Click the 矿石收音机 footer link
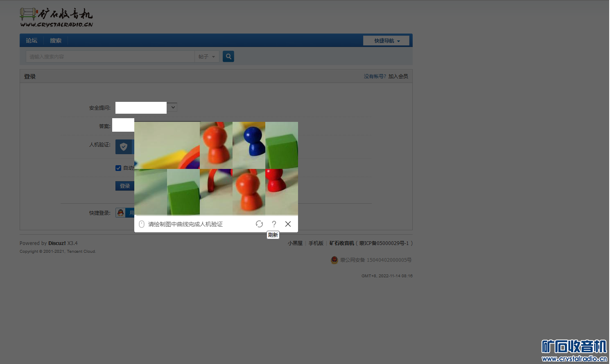610x364 pixels. 342,243
